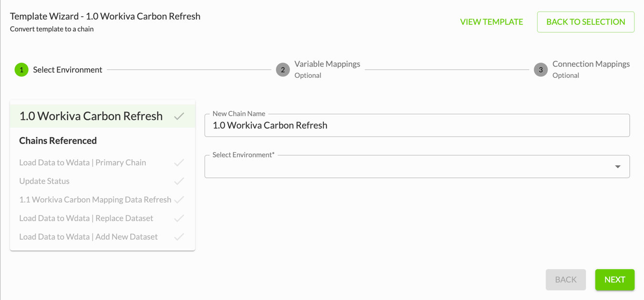Click the step 3 number circle
Image resolution: width=644 pixels, height=300 pixels.
540,70
